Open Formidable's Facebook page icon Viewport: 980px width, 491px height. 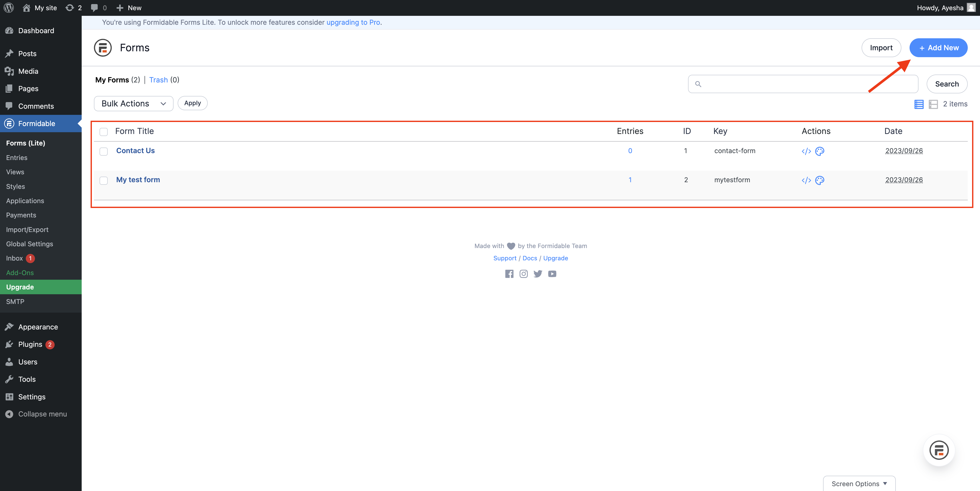pos(509,274)
